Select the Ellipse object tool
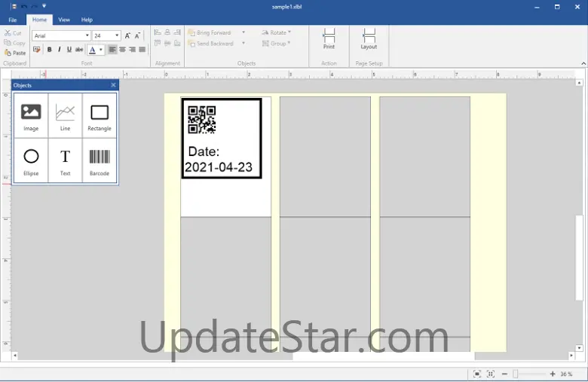This screenshot has height=382, width=588. click(31, 160)
